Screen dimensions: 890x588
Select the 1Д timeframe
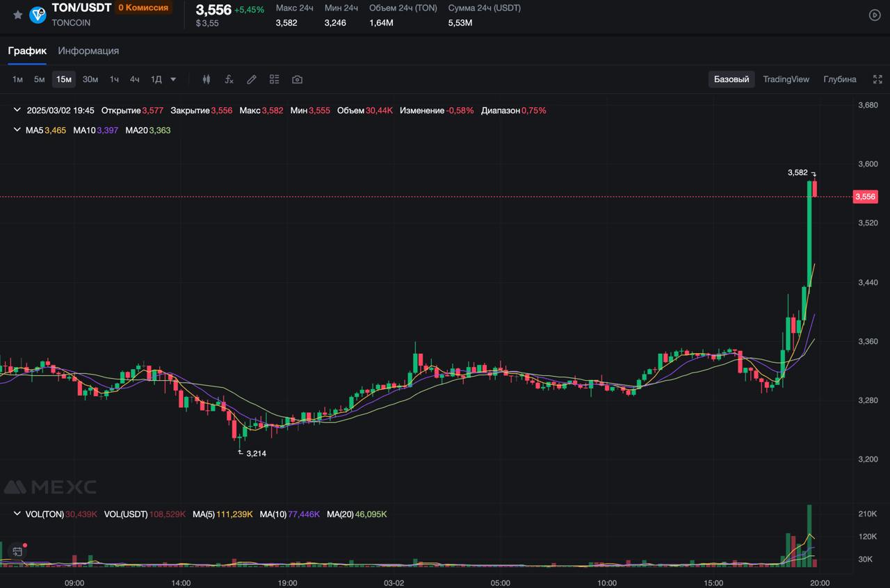point(156,79)
